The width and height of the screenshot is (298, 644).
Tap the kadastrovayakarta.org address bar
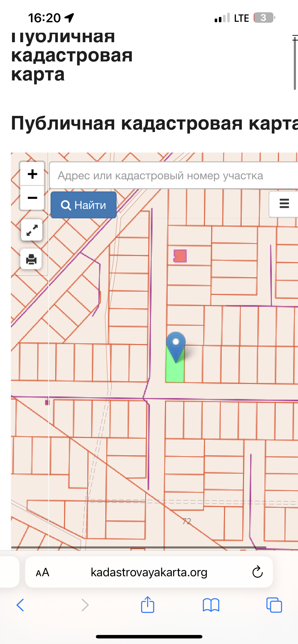point(149,572)
